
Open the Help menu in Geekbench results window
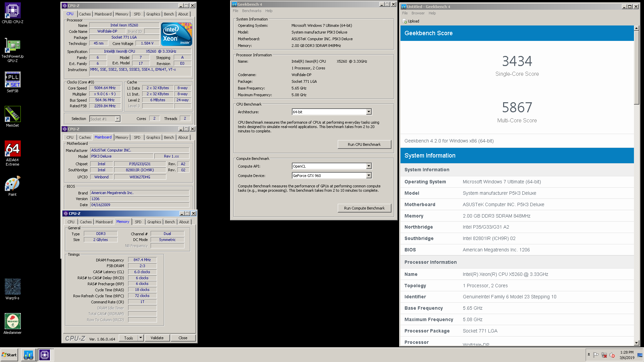click(432, 13)
